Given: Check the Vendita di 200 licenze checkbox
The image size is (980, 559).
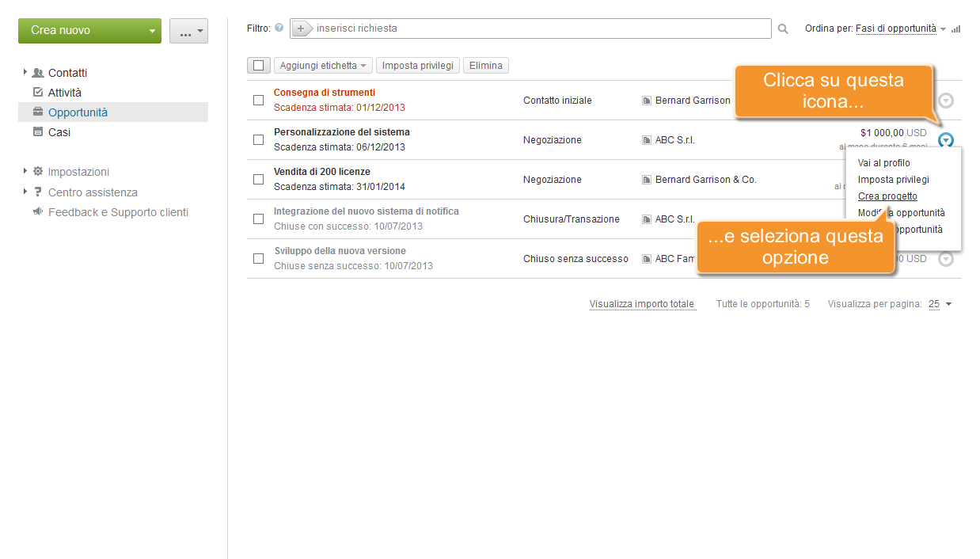Looking at the screenshot, I should point(258,180).
